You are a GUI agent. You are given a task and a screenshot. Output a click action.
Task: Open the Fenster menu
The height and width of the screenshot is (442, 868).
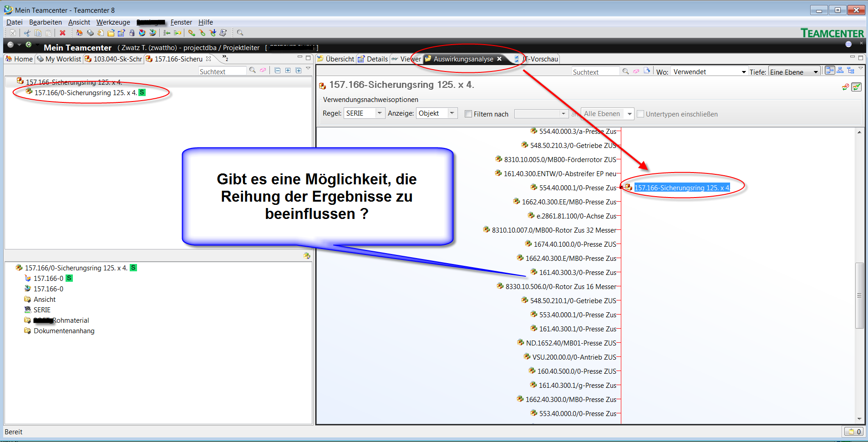[181, 22]
